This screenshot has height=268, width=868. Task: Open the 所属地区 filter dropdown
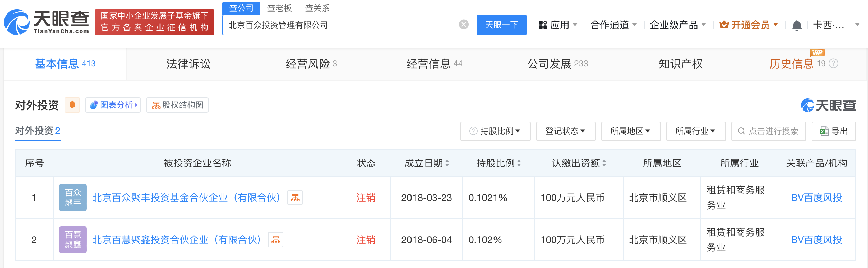pyautogui.click(x=631, y=131)
